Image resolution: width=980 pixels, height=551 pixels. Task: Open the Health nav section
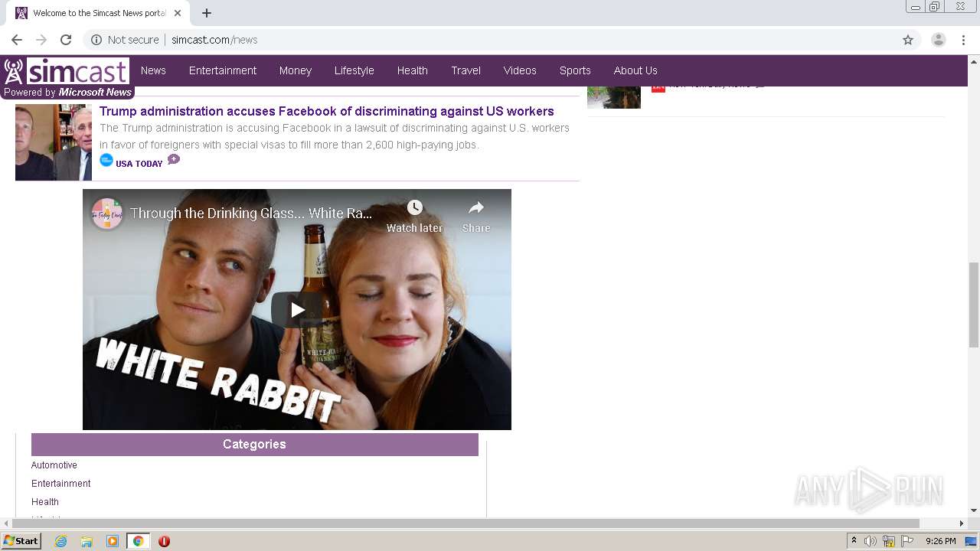click(x=413, y=70)
